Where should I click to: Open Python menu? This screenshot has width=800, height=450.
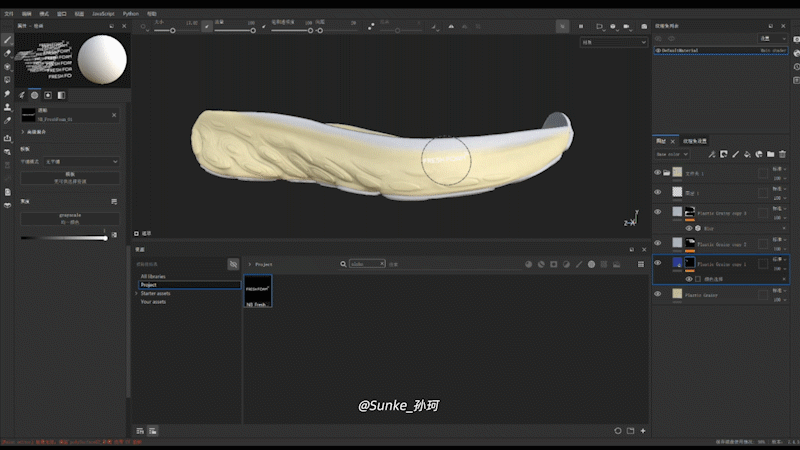click(x=131, y=14)
